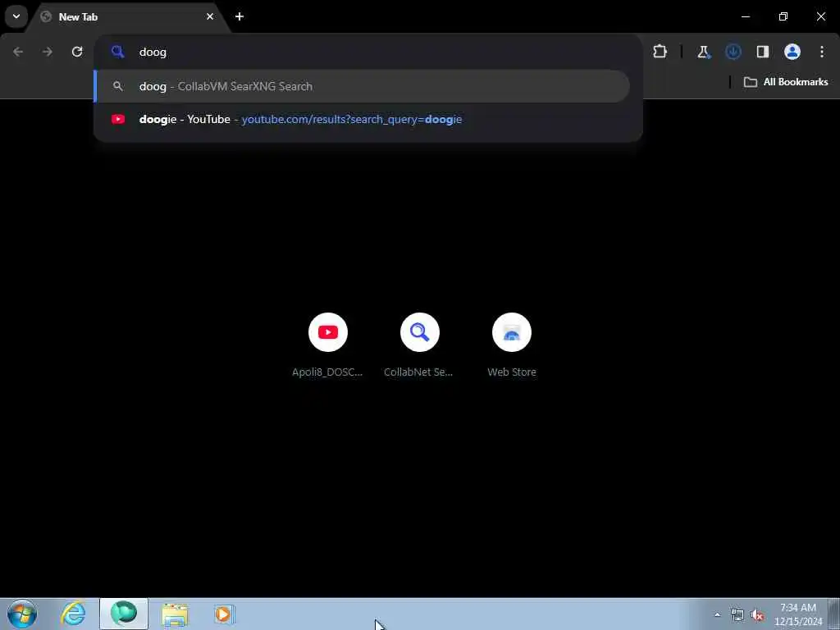Minimize the browser window
Screen dimensions: 840x630
(746, 16)
